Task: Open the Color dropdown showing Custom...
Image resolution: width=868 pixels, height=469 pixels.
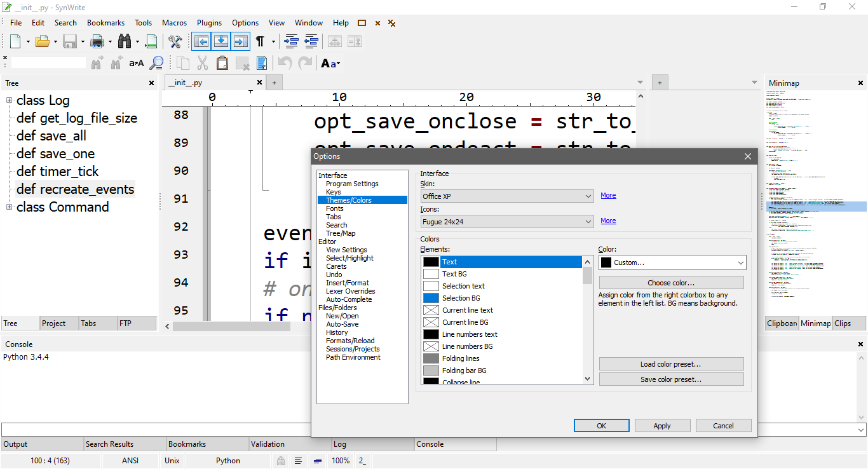Action: coord(672,262)
